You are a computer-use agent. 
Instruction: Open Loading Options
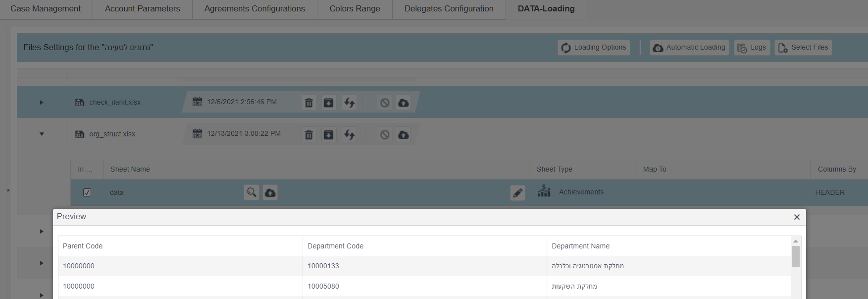point(594,48)
